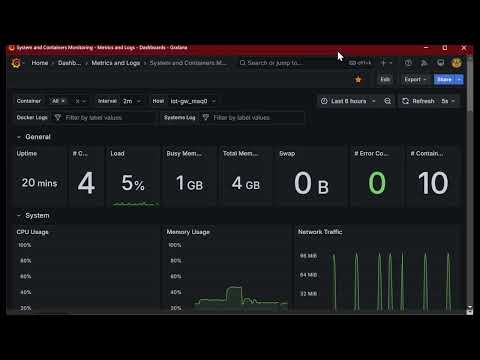Click the Load panel title
This screenshot has height=360, width=480.
pyautogui.click(x=117, y=153)
